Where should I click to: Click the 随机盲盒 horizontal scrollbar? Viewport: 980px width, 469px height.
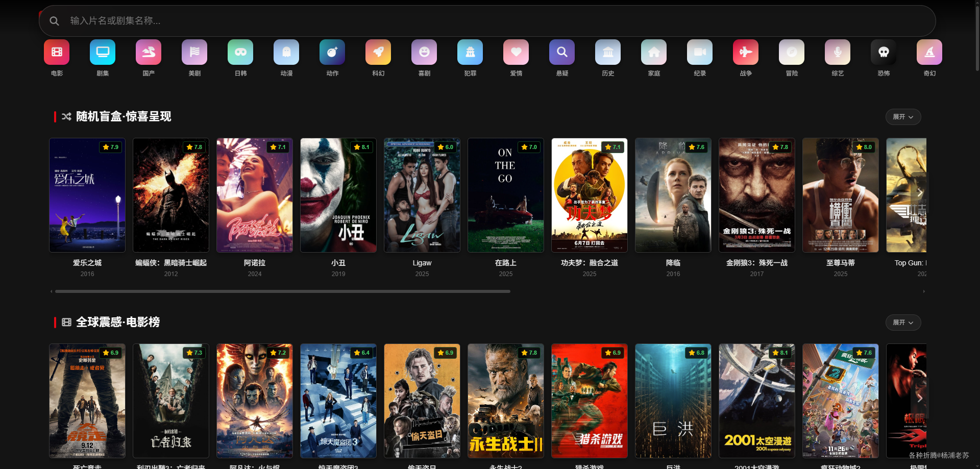(x=283, y=291)
